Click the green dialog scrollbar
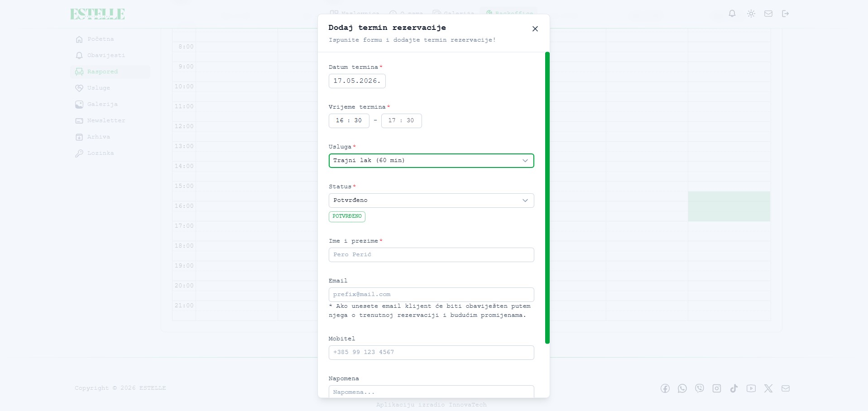This screenshot has height=411, width=868. [x=547, y=198]
